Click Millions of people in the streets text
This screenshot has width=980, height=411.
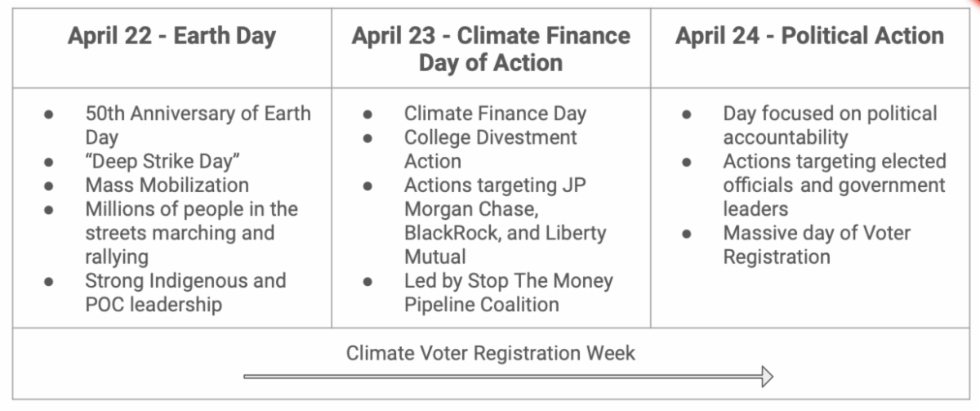coord(191,209)
